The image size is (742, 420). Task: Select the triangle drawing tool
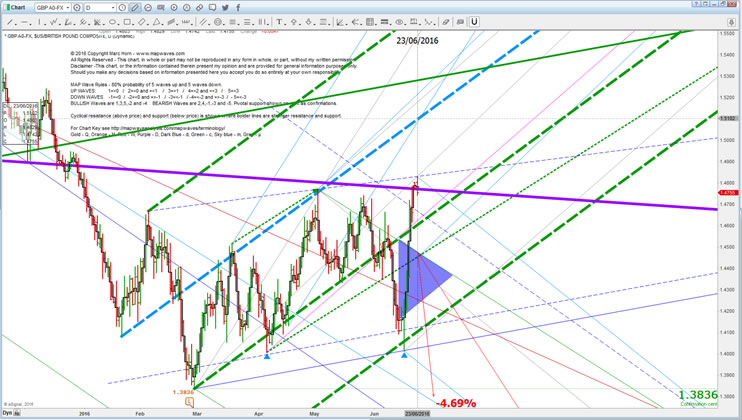[157, 22]
